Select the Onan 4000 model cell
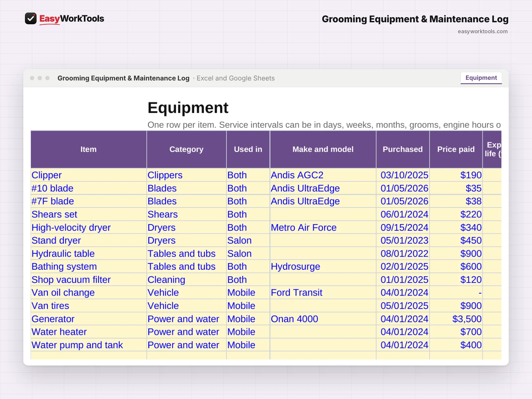Image resolution: width=532 pixels, height=399 pixels. tap(323, 319)
